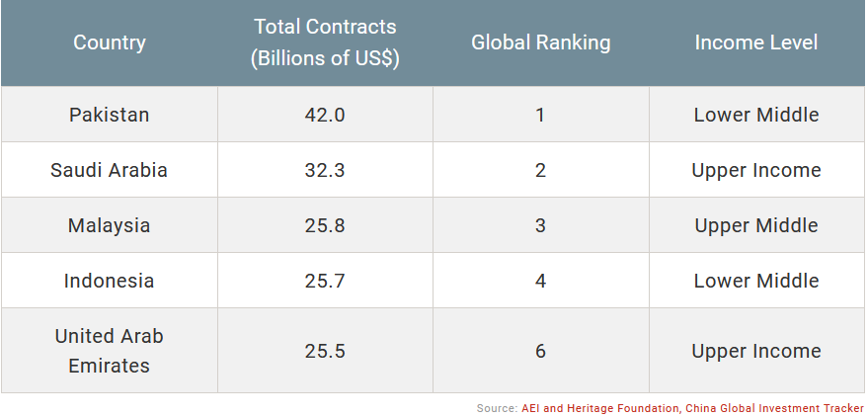
Task: Click the United Arab Emirates cell
Action: 109,351
